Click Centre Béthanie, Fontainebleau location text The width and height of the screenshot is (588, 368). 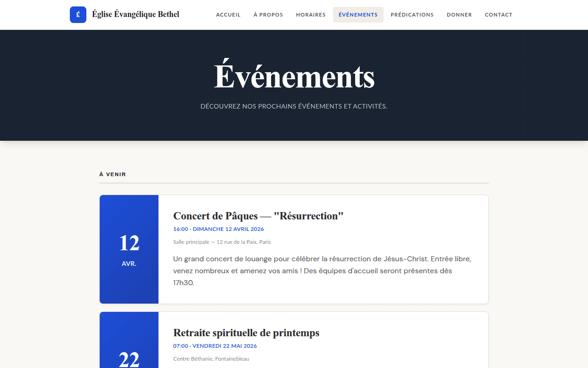(211, 358)
